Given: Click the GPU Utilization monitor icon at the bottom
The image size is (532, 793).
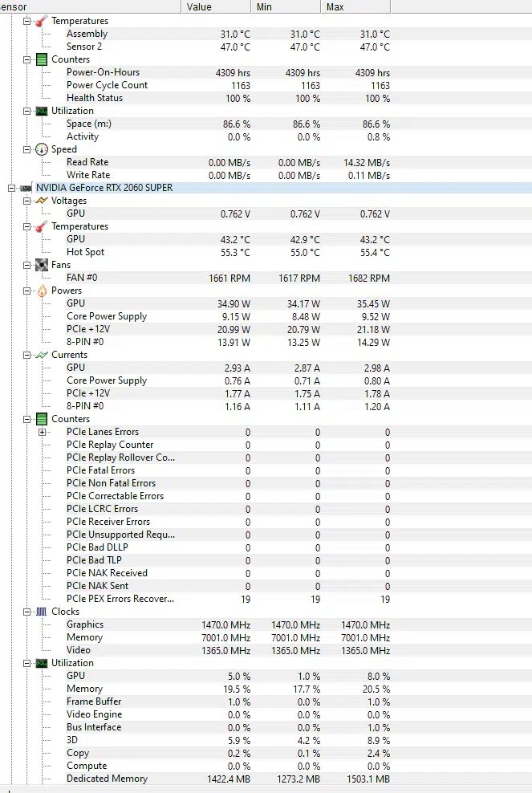Looking at the screenshot, I should (x=42, y=664).
